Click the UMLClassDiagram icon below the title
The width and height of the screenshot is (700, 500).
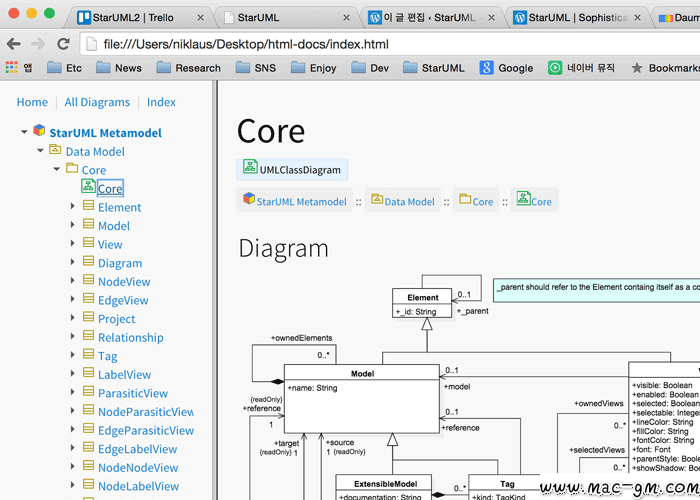[250, 167]
